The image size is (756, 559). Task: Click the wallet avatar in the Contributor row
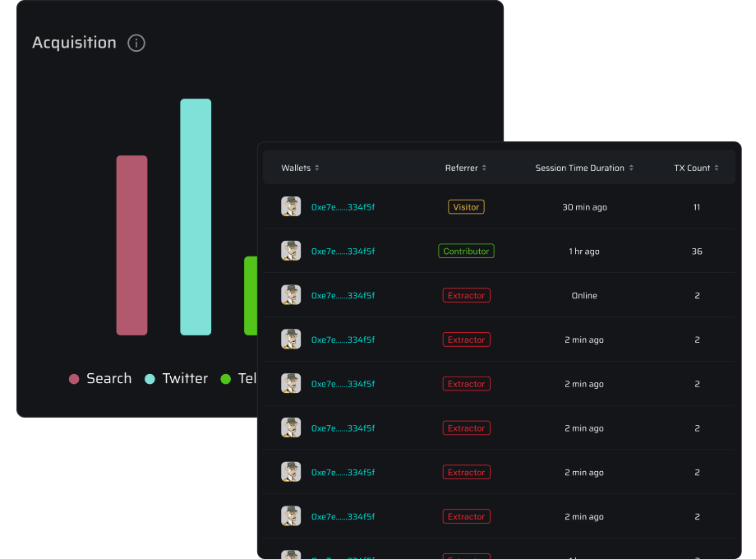[291, 252]
